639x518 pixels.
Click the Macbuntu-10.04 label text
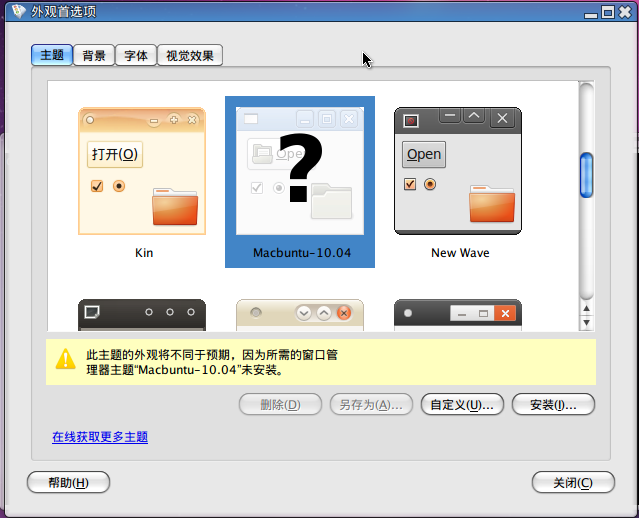pyautogui.click(x=302, y=253)
